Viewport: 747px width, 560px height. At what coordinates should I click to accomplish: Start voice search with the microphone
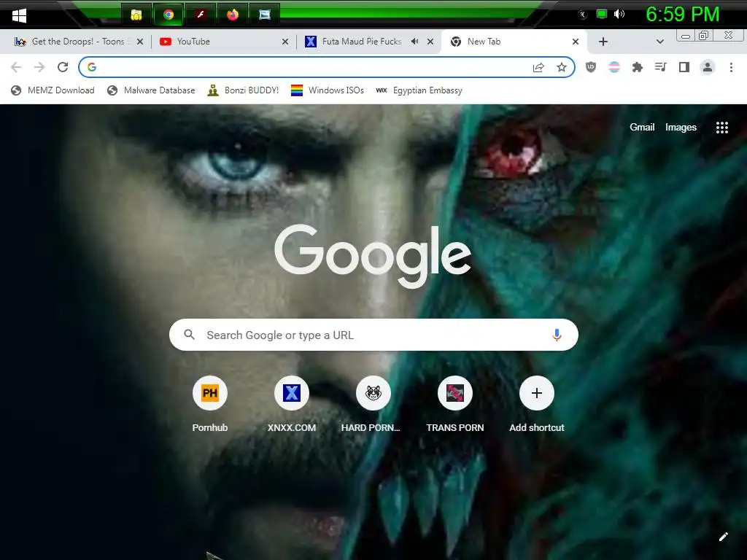click(x=557, y=335)
